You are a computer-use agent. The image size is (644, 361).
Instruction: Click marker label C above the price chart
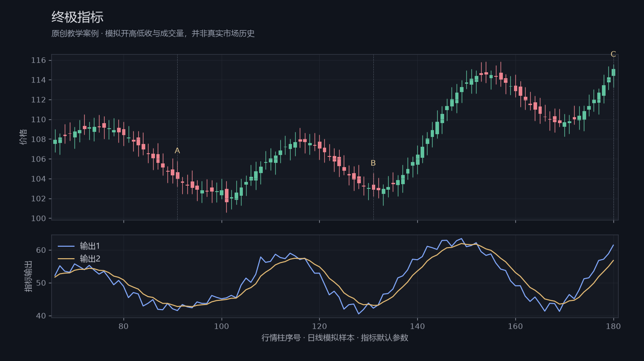click(613, 54)
